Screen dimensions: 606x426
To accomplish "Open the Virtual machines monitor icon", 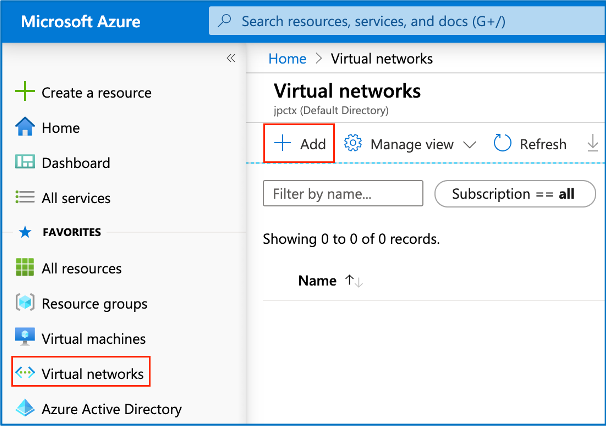I will click(25, 338).
